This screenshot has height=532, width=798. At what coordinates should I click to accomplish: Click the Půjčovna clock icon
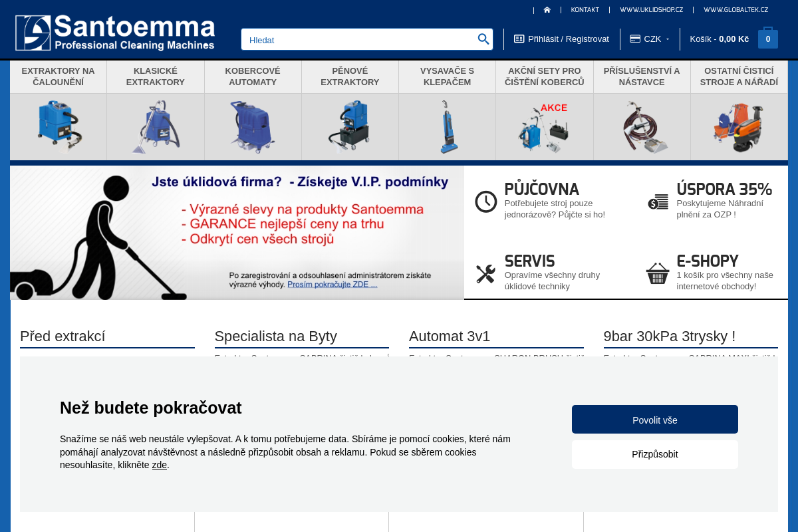click(x=485, y=201)
